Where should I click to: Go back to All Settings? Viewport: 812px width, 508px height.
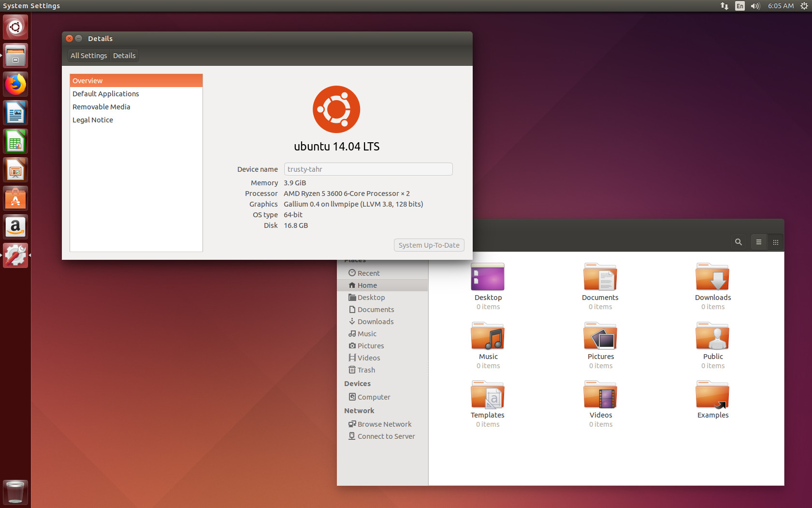[x=89, y=56]
